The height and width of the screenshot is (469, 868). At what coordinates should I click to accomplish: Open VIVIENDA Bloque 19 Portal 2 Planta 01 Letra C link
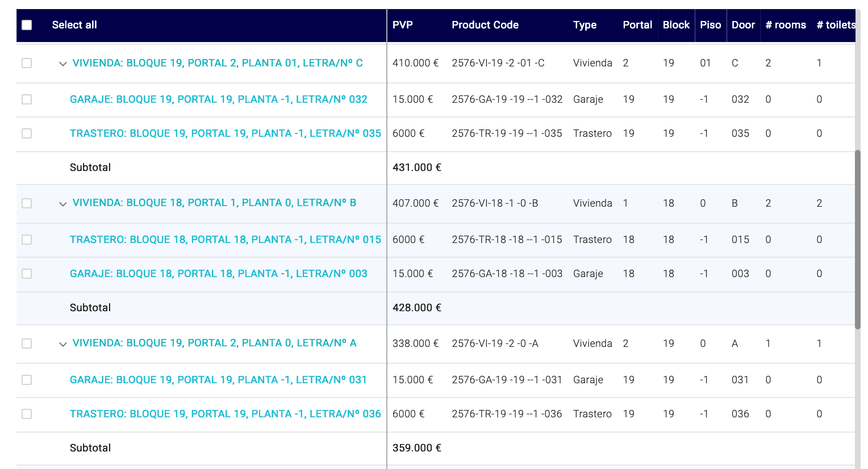point(218,63)
